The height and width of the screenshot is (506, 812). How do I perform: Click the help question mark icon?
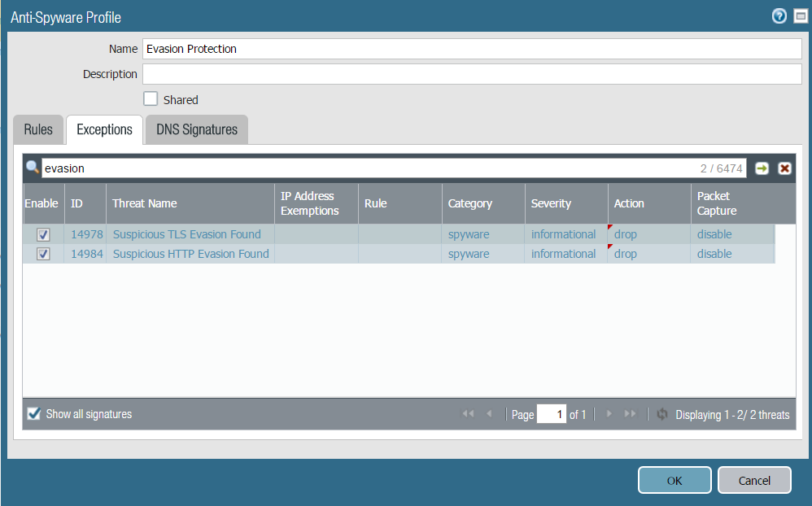779,16
